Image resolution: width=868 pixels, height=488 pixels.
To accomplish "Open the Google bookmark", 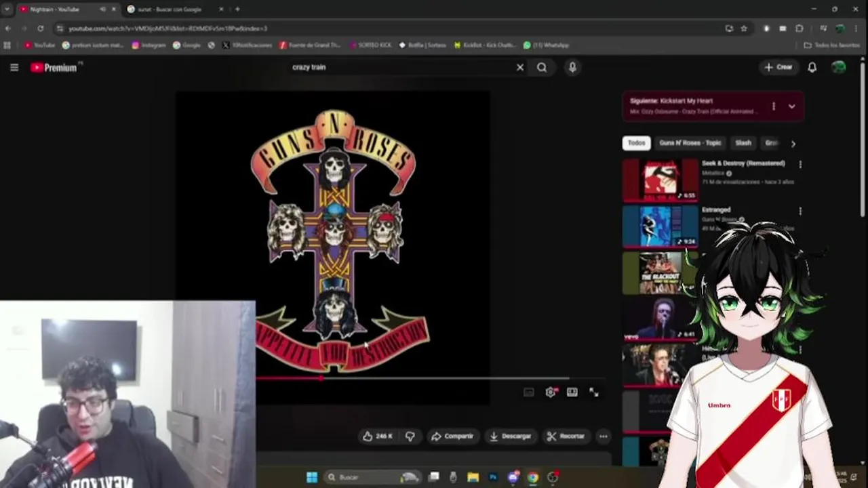I will point(186,45).
